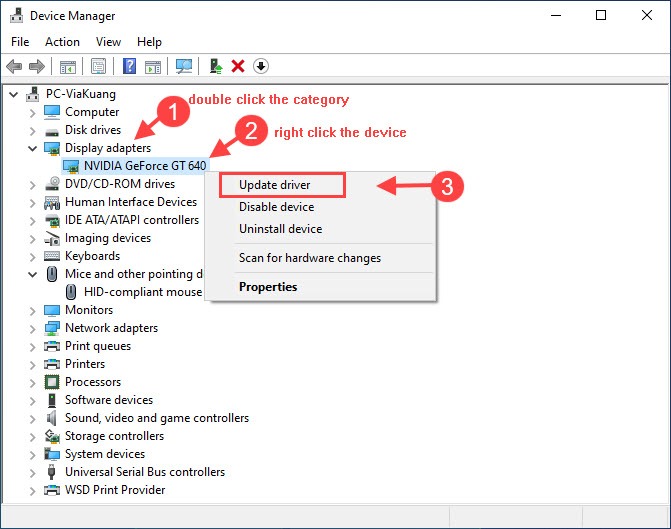This screenshot has height=529, width=671.
Task: Select the Computer tree row
Action: point(82,112)
